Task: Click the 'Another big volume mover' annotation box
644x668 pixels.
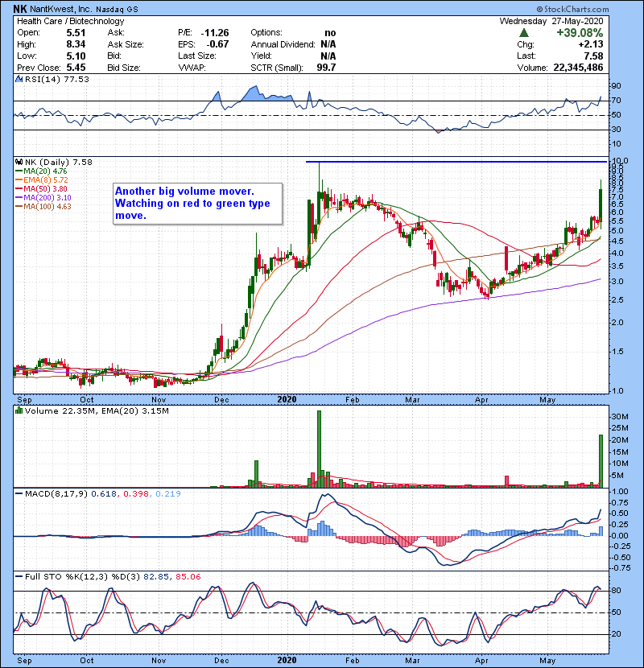Action: [198, 203]
